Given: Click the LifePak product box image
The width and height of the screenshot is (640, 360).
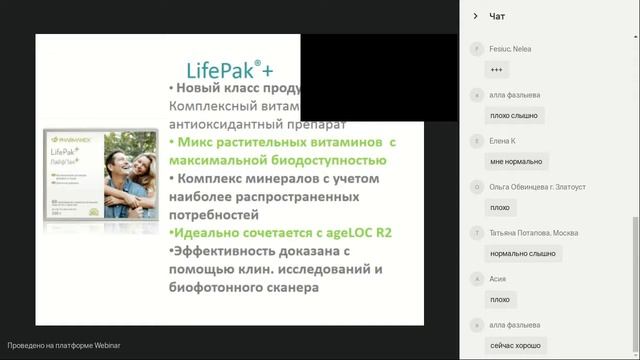Looking at the screenshot, I should 101,175.
